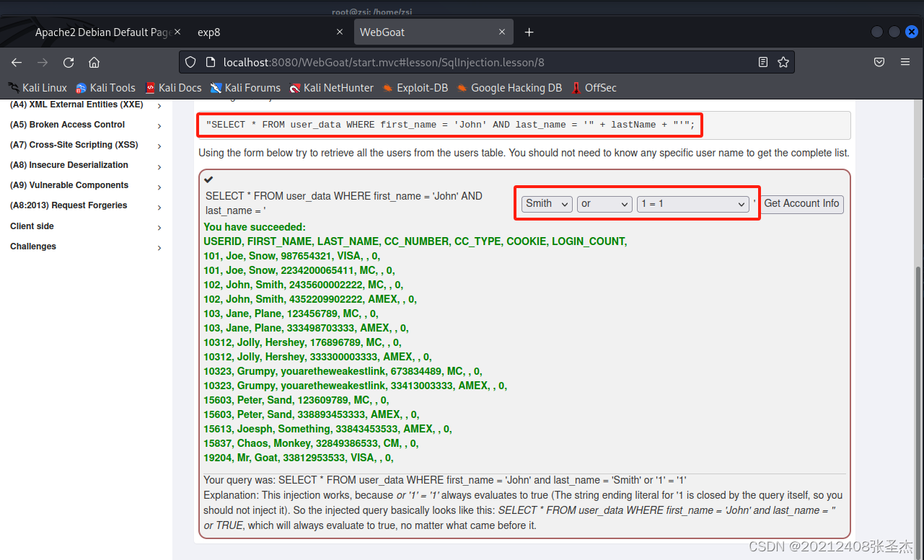924x560 pixels.
Task: Expand the Client side menu
Action: [x=87, y=226]
